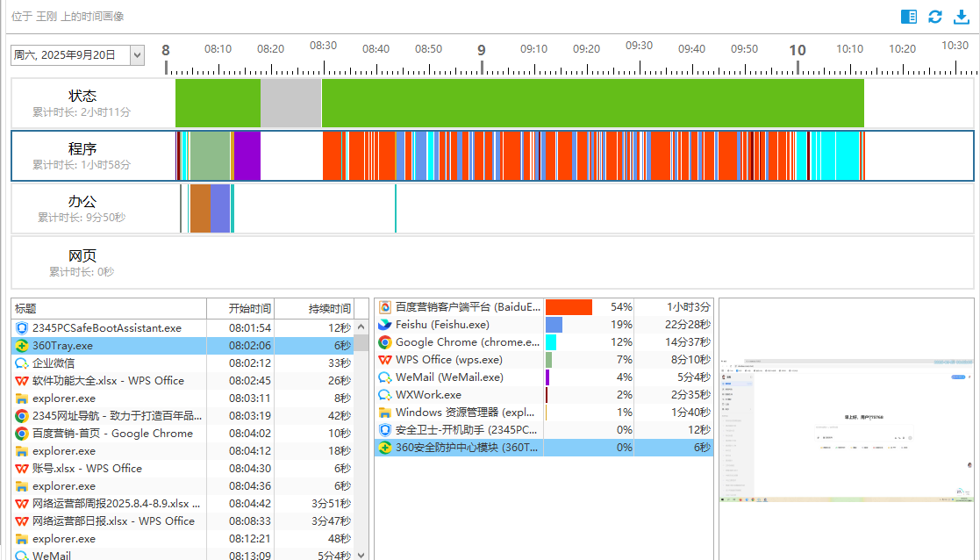Image resolution: width=980 pixels, height=560 pixels.
Task: Click the gray idle segment in 状态 row
Action: (x=290, y=103)
